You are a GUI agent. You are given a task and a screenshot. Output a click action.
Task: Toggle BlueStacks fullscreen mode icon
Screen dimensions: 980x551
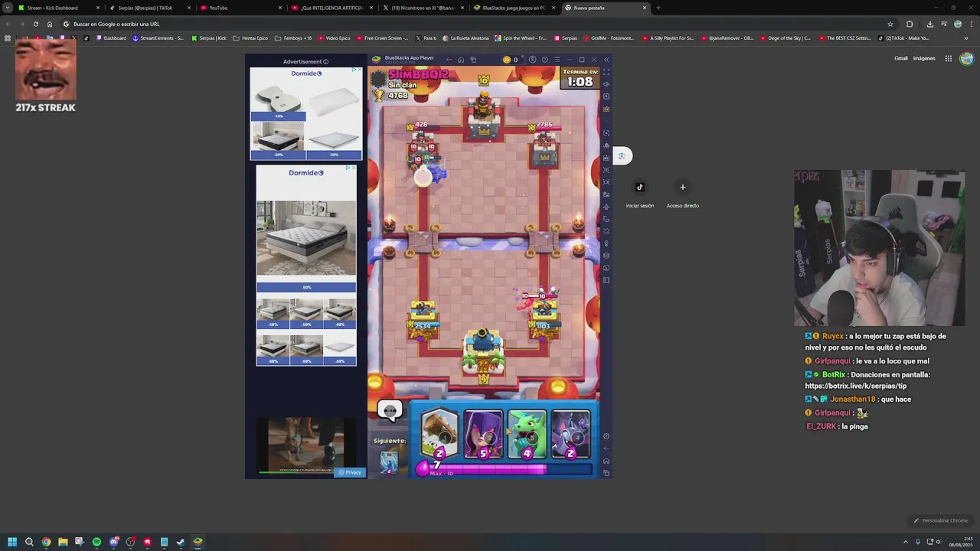tap(606, 72)
